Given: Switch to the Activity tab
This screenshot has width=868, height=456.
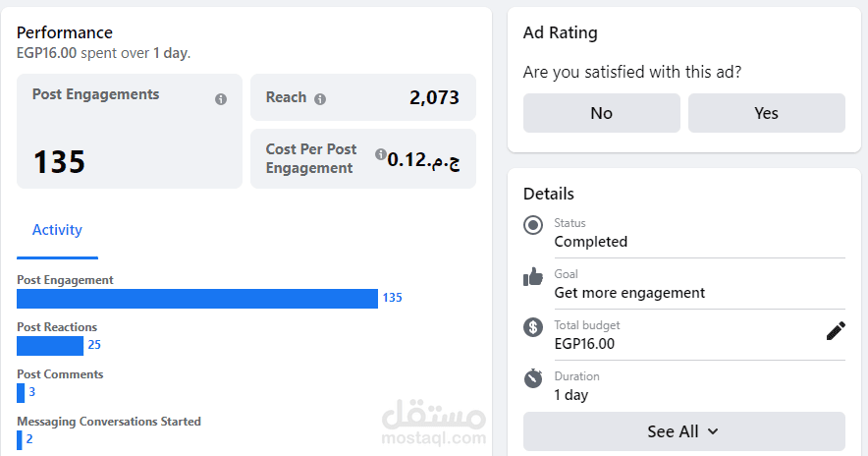Looking at the screenshot, I should (x=57, y=230).
